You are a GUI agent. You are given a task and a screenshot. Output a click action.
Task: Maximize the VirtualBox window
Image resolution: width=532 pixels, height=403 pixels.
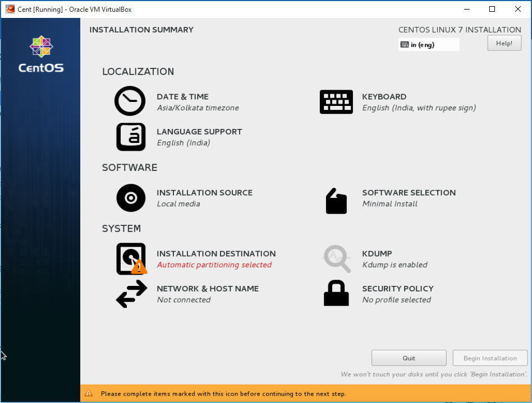tap(492, 9)
